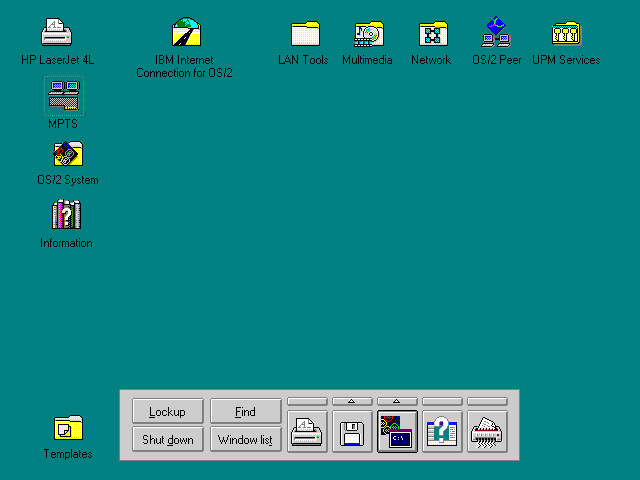Viewport: 640px width, 480px height.
Task: Click the LaunchPad diskette Drive A icon
Action: coord(352,432)
